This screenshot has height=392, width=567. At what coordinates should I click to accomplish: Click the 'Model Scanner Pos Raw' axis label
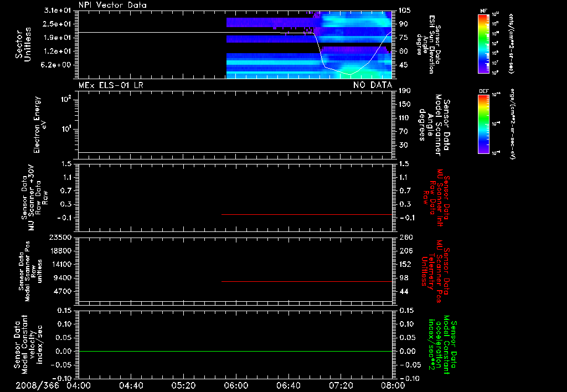pos(30,271)
